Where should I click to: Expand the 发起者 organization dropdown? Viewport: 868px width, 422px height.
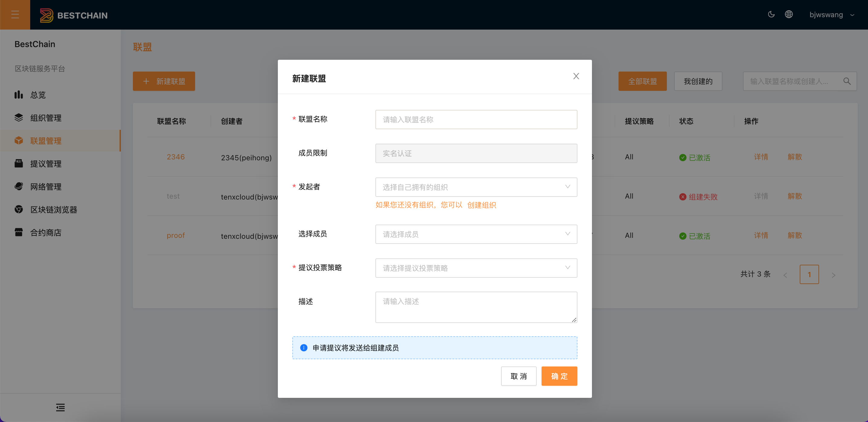click(476, 187)
